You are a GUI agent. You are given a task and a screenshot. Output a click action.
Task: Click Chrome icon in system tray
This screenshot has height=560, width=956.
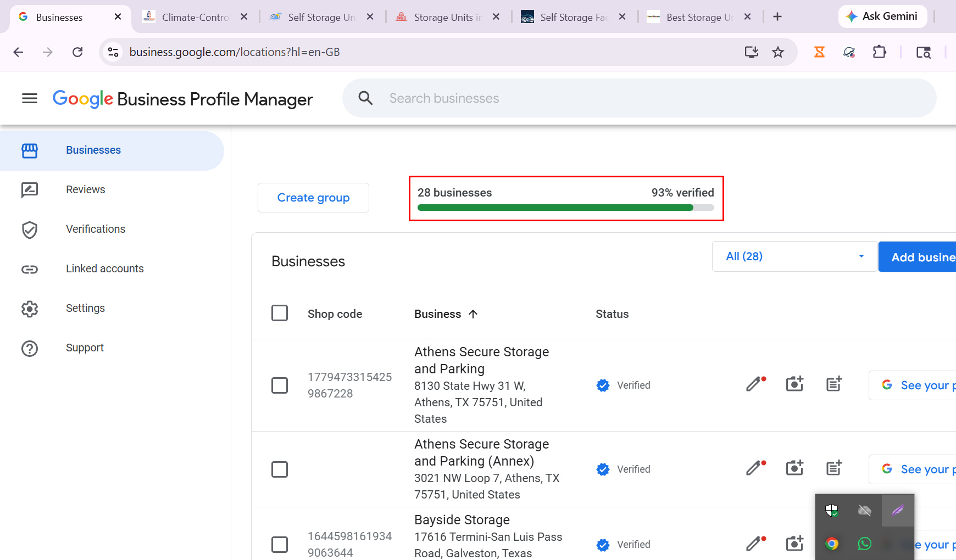pos(832,544)
